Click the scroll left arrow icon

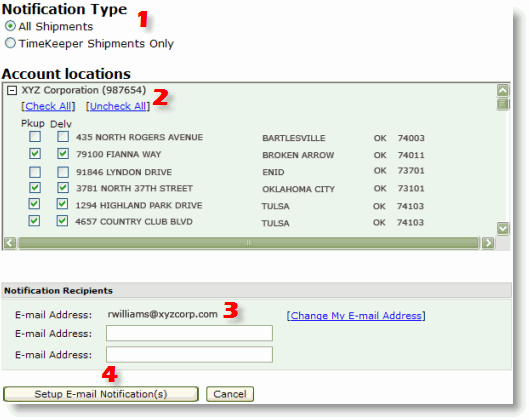tap(10, 243)
